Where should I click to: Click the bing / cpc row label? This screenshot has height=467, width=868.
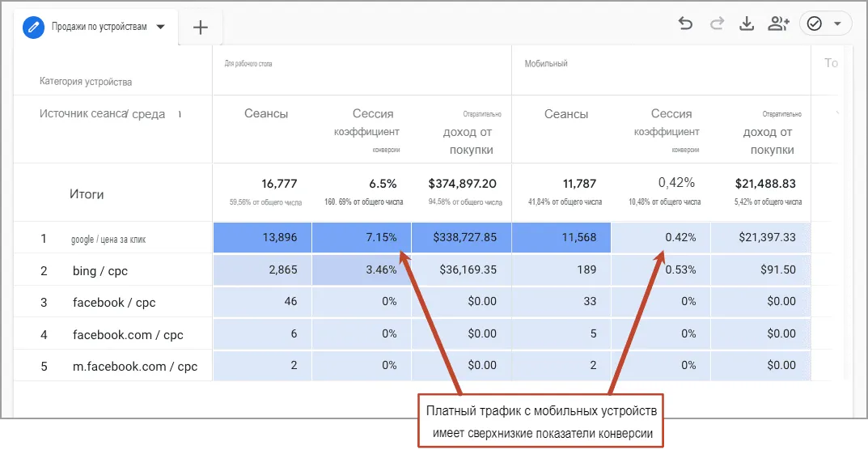(x=100, y=271)
